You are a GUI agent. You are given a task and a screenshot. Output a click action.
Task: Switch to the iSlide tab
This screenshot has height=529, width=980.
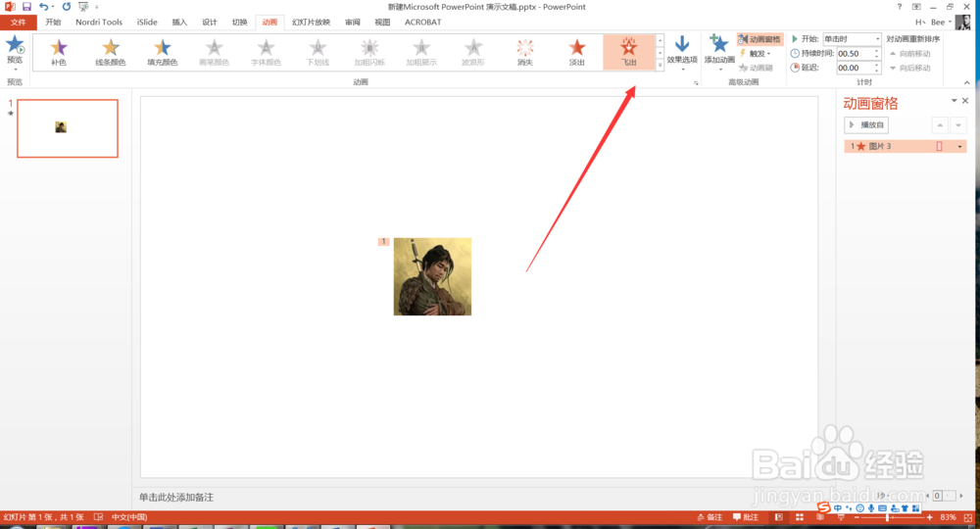point(147,22)
